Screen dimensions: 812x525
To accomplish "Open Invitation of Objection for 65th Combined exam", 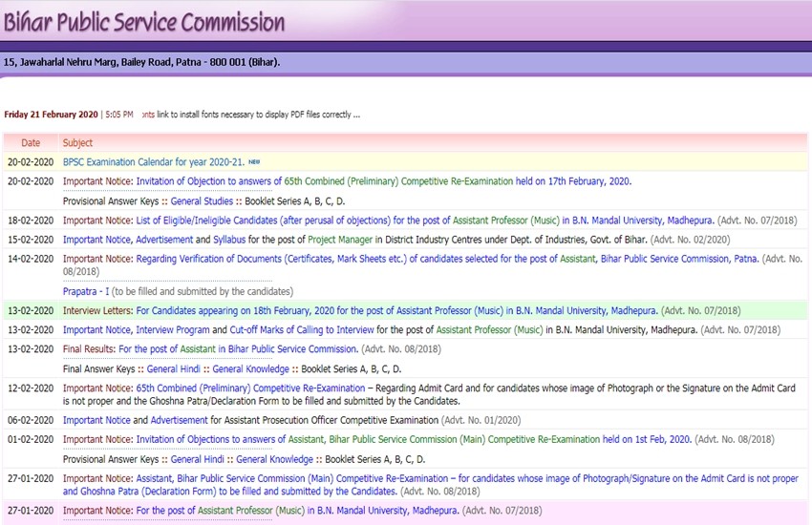I will pos(382,181).
